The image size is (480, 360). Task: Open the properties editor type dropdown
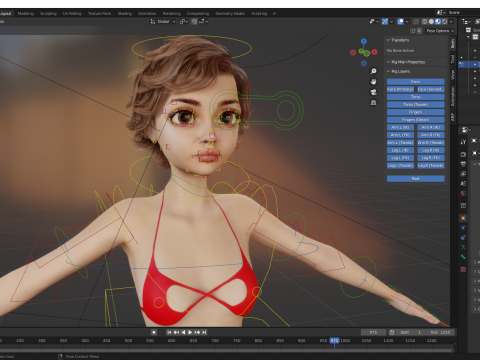(466, 130)
